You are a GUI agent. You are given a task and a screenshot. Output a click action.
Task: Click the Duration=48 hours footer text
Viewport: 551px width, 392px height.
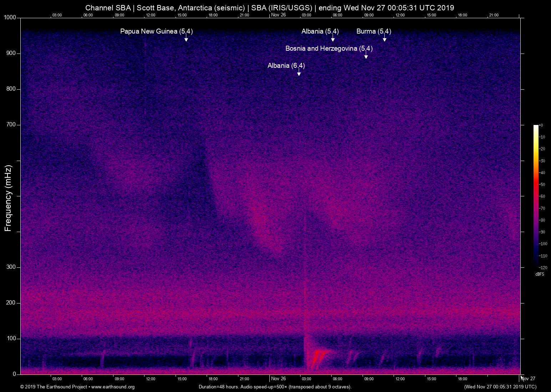click(x=275, y=387)
